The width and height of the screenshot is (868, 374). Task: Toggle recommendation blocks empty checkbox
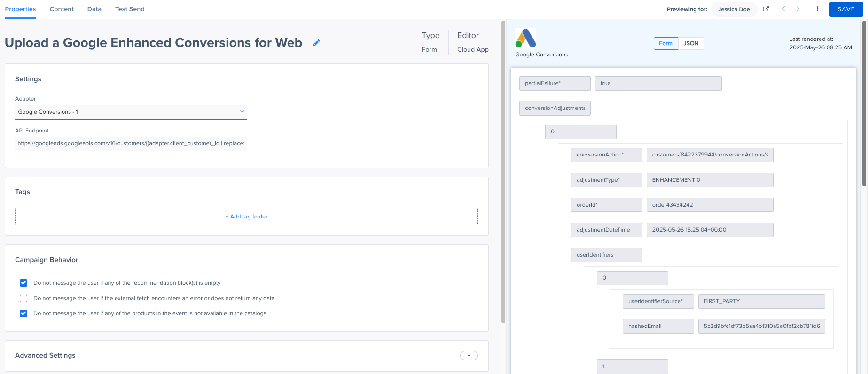coord(23,283)
